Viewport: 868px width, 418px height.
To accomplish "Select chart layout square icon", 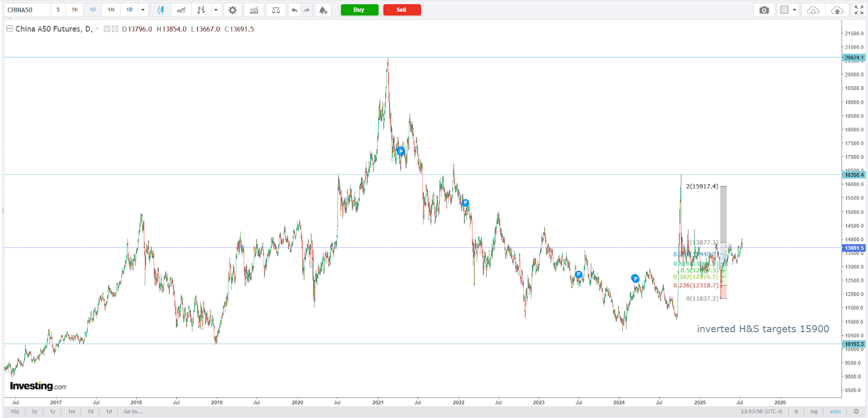I will (784, 10).
